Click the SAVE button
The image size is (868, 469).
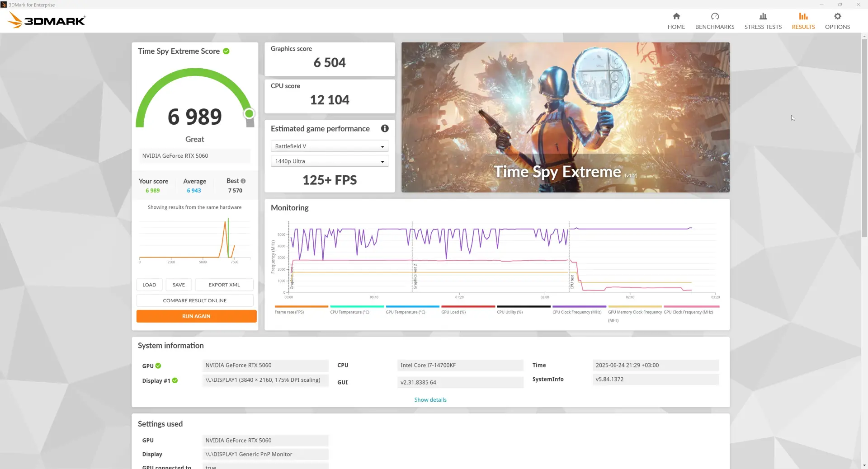tap(179, 285)
